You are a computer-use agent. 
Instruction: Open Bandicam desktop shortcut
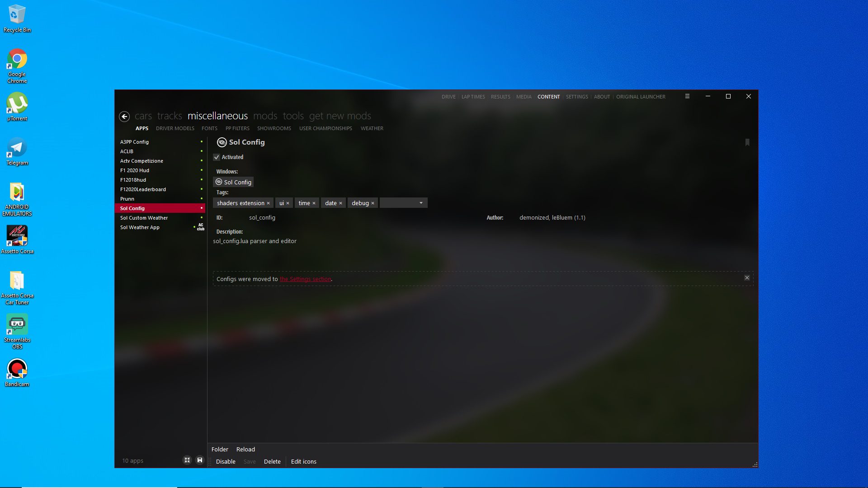17,373
